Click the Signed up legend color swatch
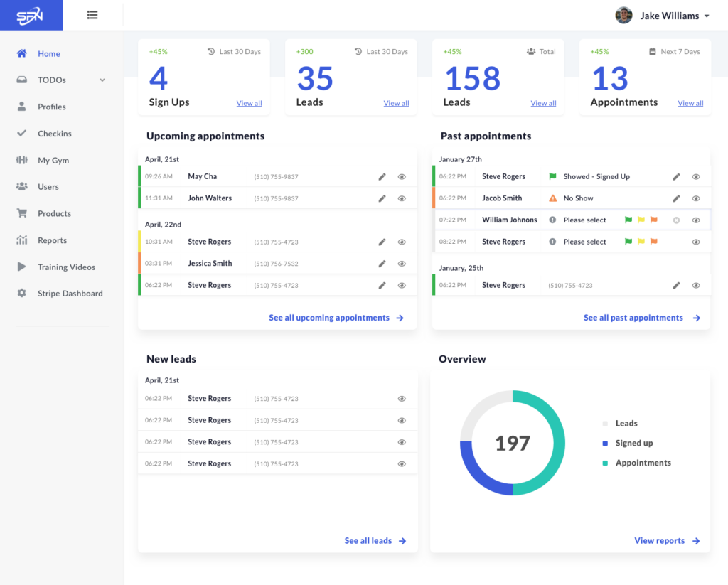The width and height of the screenshot is (728, 585). click(605, 444)
